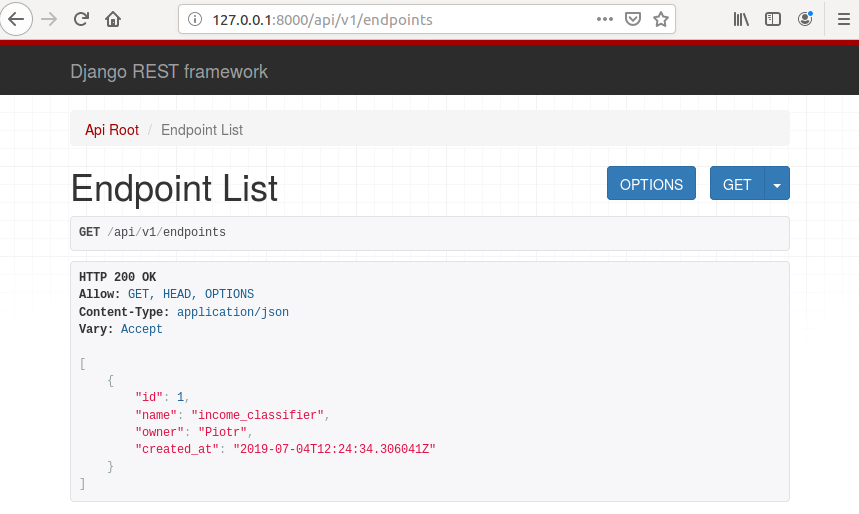Click the Django REST framework header link
Viewport: 859px width, 514px height.
169,72
